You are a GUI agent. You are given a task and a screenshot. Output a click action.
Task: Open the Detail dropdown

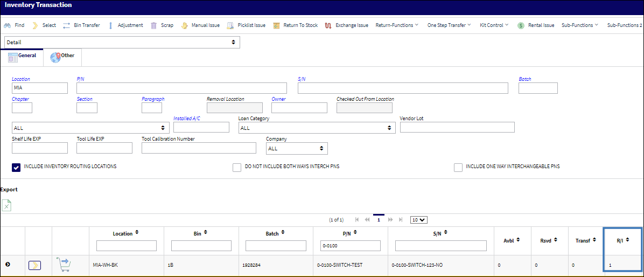122,43
